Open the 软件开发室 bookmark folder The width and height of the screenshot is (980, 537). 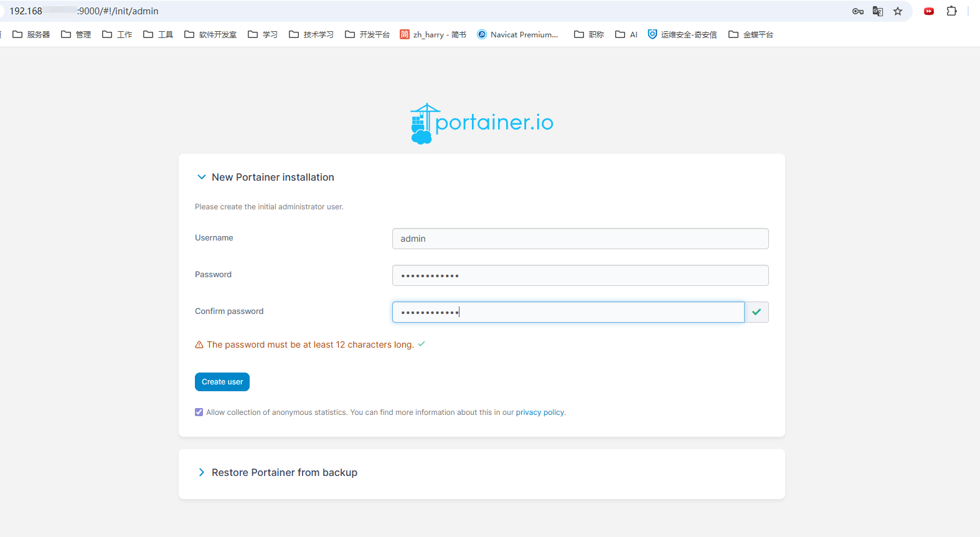click(210, 34)
